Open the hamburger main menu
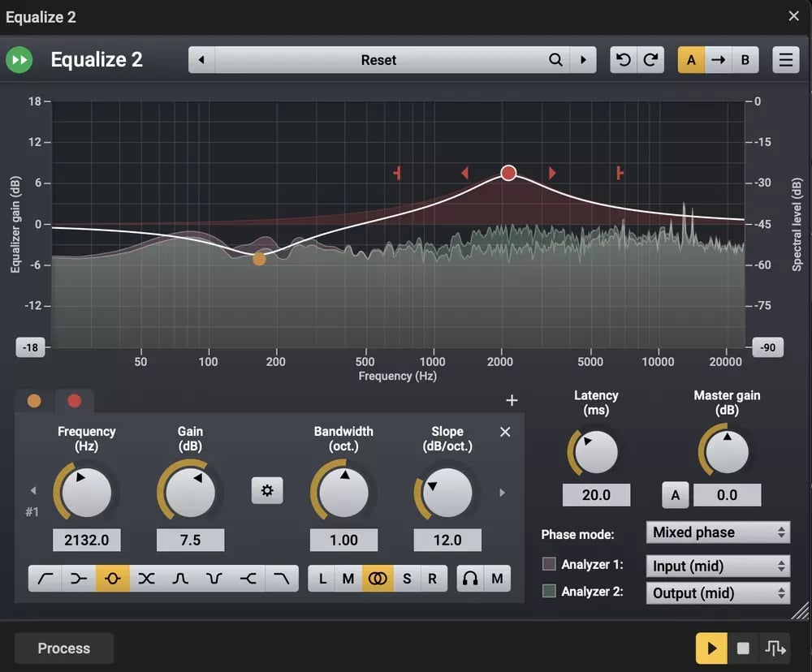This screenshot has height=672, width=812. (x=785, y=60)
